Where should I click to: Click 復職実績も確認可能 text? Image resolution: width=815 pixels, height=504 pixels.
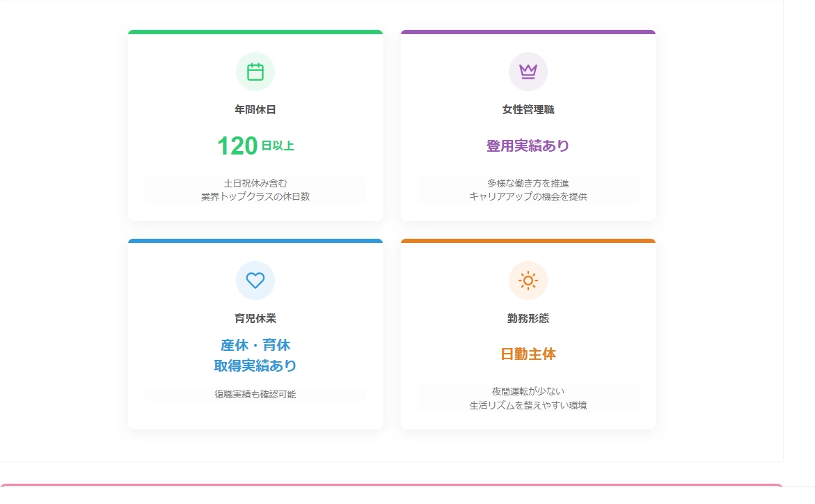pyautogui.click(x=255, y=394)
